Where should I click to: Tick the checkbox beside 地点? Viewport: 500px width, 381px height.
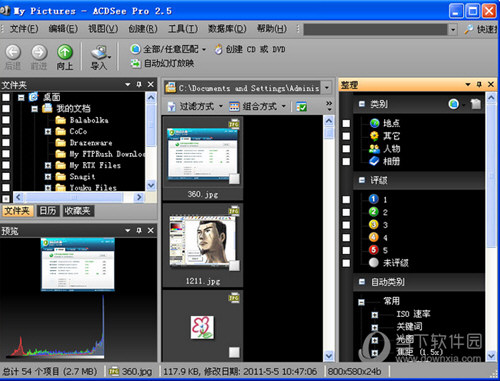(346, 124)
